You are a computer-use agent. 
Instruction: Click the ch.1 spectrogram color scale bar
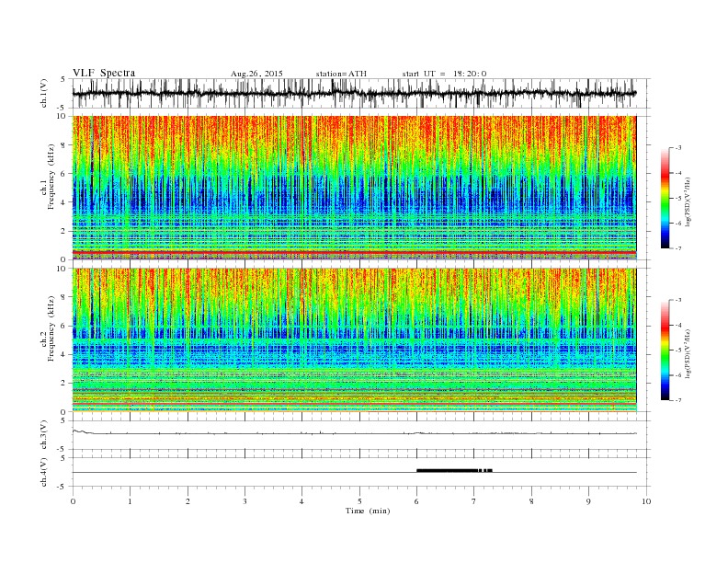[665, 198]
